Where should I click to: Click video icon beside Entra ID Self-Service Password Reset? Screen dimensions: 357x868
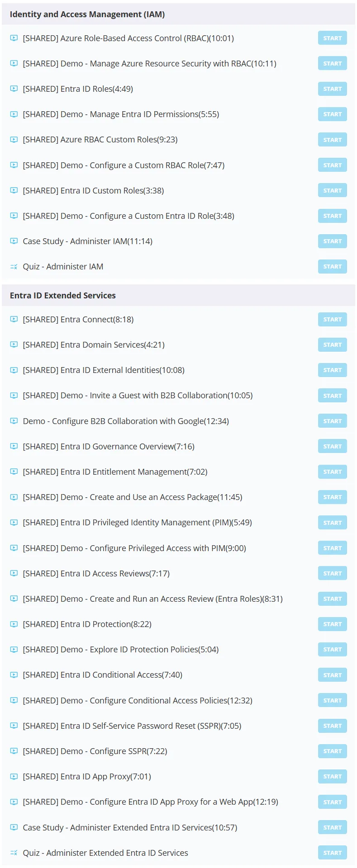pos(14,726)
